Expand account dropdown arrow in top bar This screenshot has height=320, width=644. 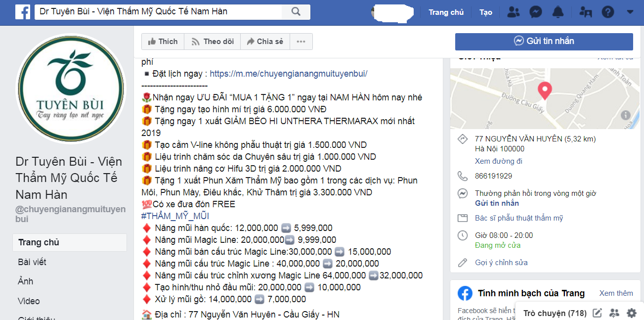[x=630, y=12]
